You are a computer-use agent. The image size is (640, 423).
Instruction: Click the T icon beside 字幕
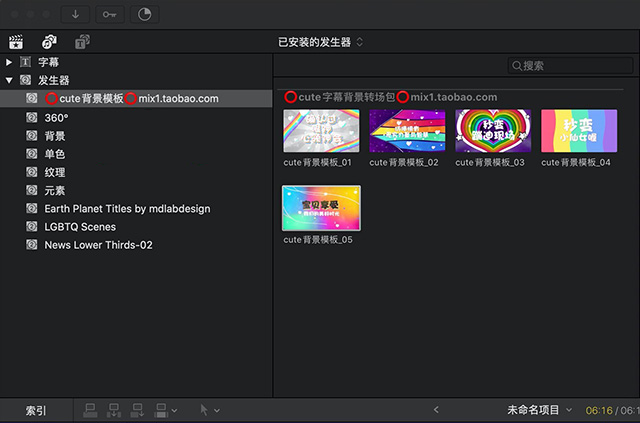[25, 62]
